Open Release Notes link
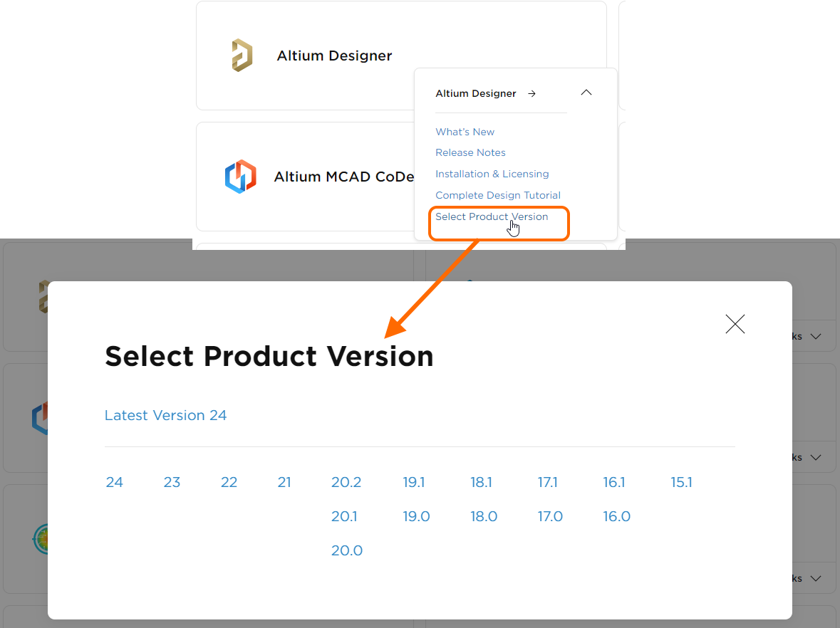840x628 pixels. (x=470, y=152)
